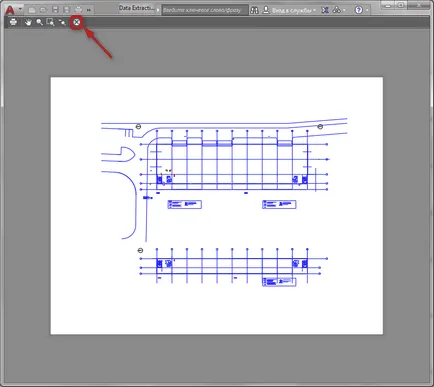Click the plotted drawing sheet preview
This screenshot has width=434, height=387.
tap(217, 206)
